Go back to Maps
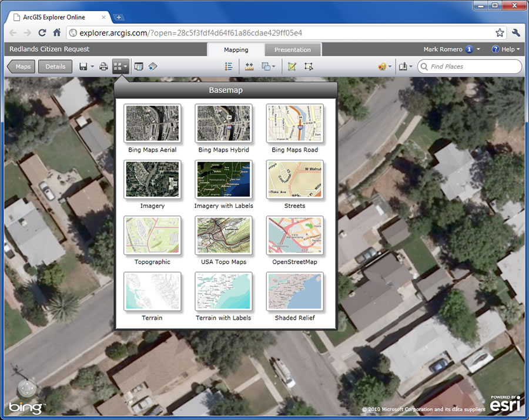 click(21, 66)
